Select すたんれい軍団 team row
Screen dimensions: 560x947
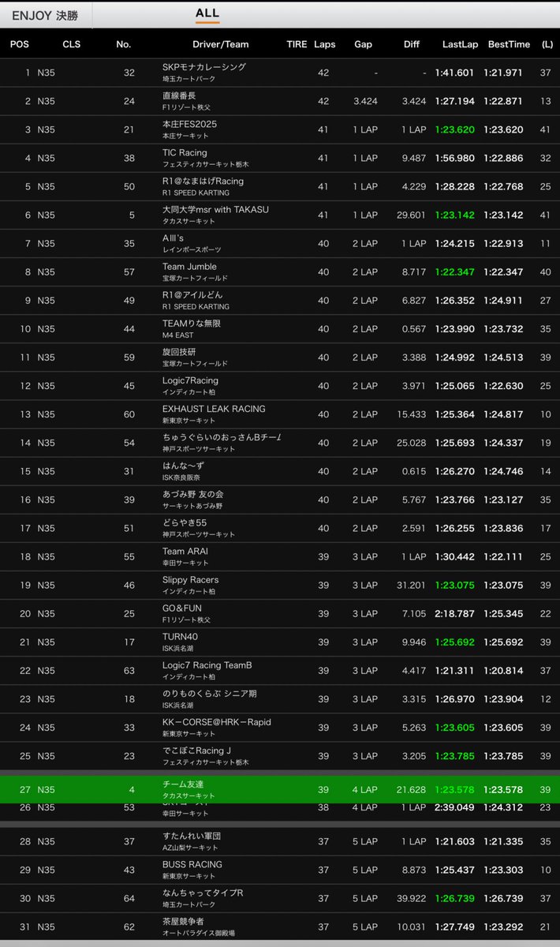pyautogui.click(x=280, y=841)
